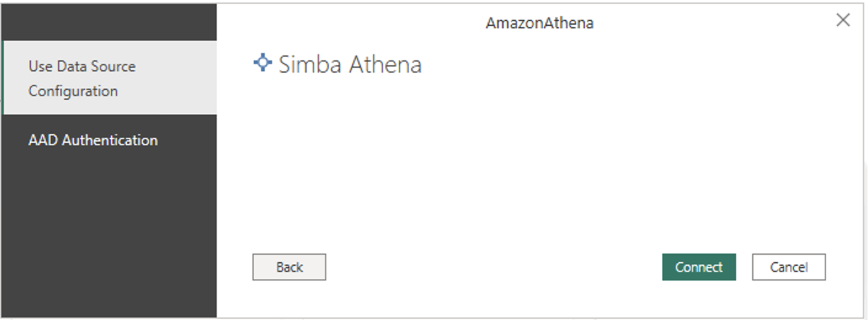Select Use Data Source Configuration tab

(x=110, y=78)
